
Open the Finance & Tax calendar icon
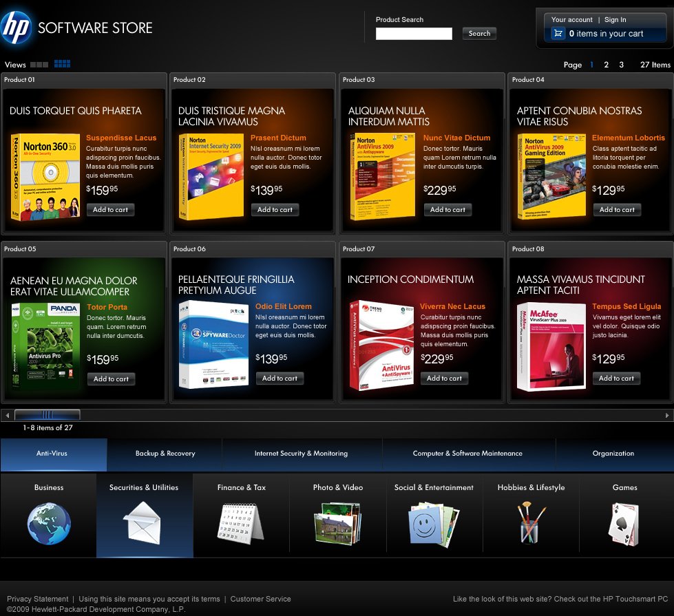[240, 524]
